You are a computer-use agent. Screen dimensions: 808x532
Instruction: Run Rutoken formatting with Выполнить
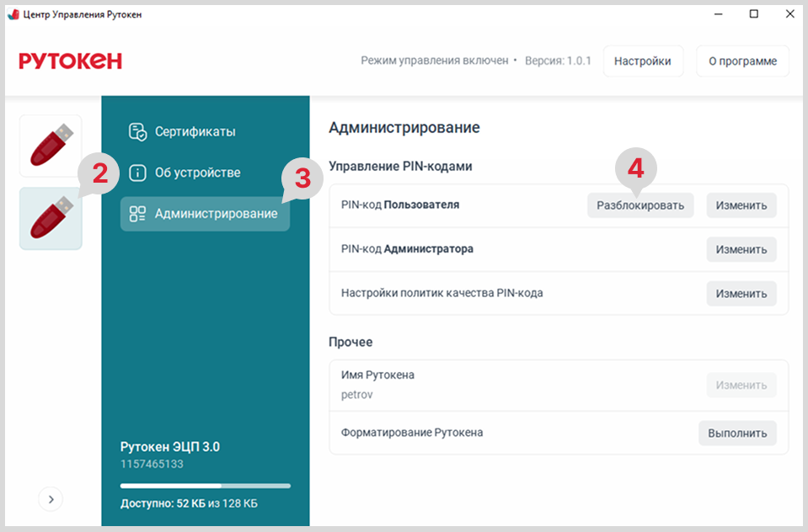tap(737, 433)
